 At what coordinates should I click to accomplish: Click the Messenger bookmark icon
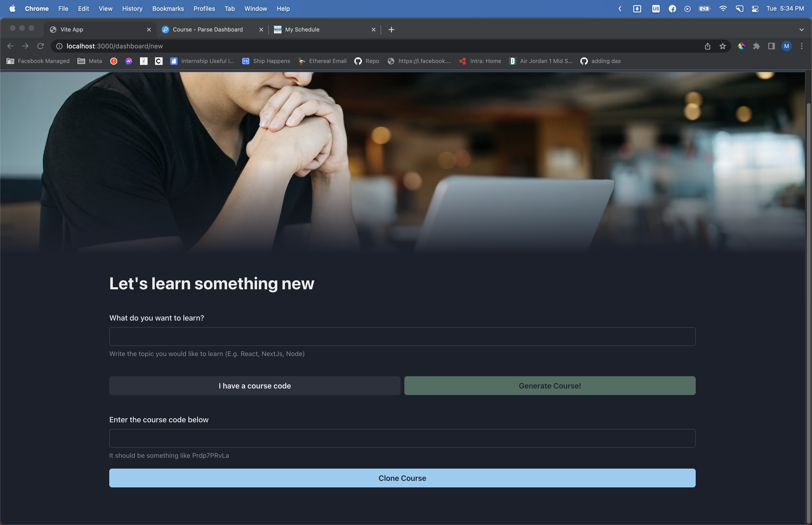pos(129,61)
